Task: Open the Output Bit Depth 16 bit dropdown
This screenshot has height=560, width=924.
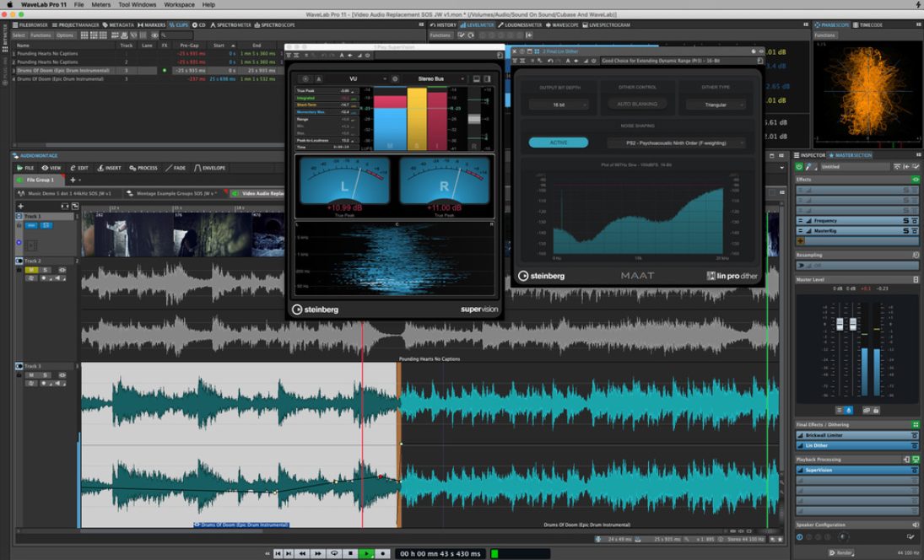Action: 558,105
